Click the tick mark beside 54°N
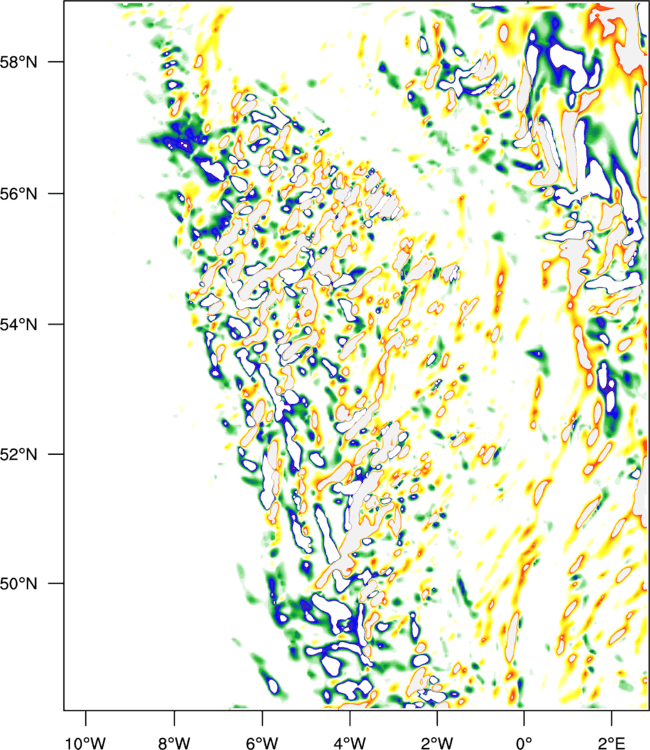This screenshot has height=750, width=650. point(56,324)
